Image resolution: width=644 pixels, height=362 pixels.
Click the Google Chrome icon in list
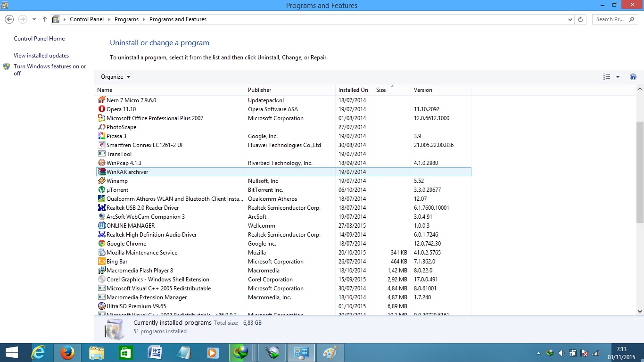point(101,243)
